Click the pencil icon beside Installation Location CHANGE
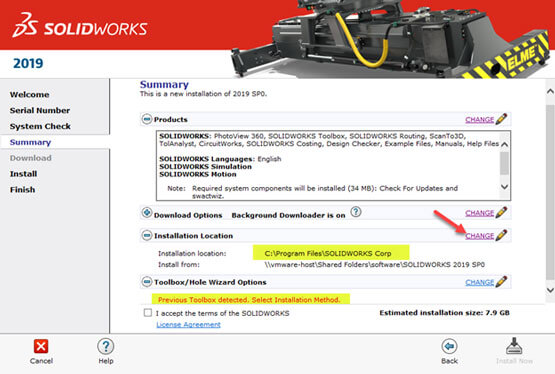This screenshot has width=555, height=374. point(502,235)
